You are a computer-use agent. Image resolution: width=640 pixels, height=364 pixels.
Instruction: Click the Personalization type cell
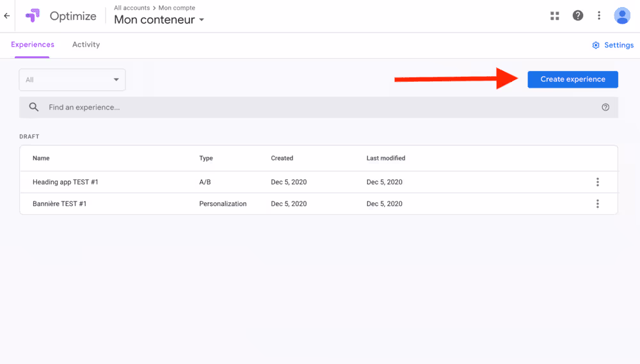[x=223, y=203]
